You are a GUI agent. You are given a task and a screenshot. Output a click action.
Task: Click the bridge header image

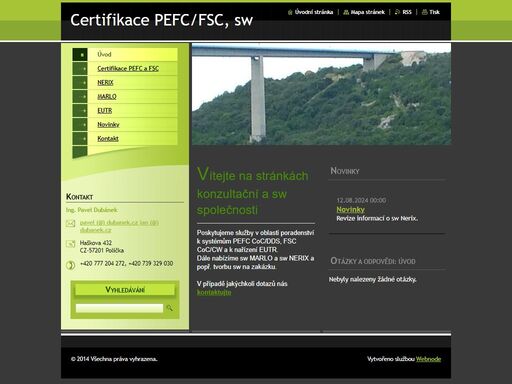pyautogui.click(x=321, y=94)
